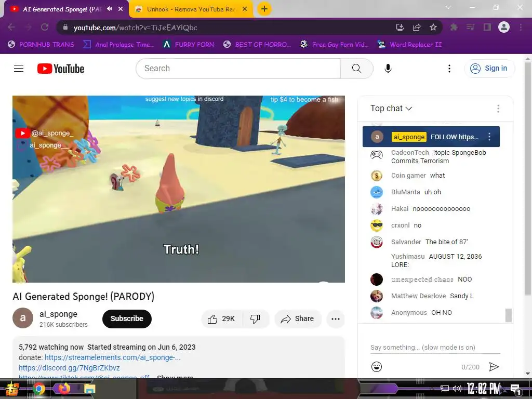Viewport: 532px width, 399px height.
Task: Toggle Chrome side panel
Action: click(487, 27)
